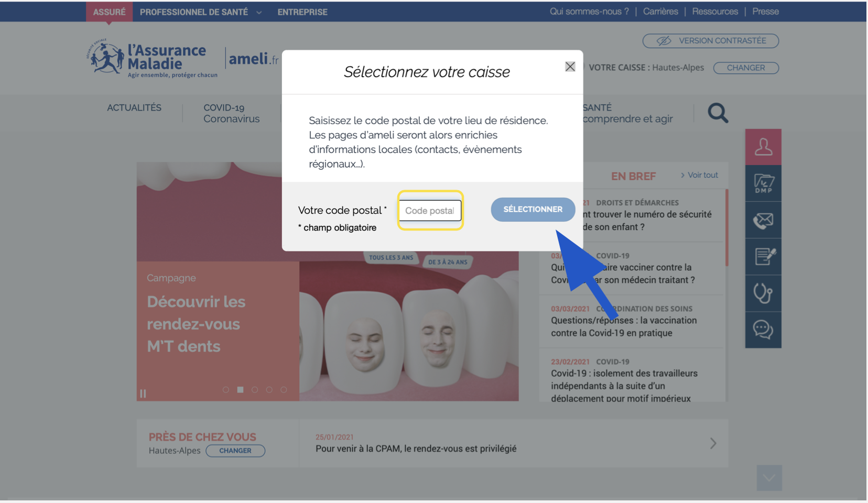The height and width of the screenshot is (503, 868).
Task: Expand the news item with right chevron
Action: tap(713, 443)
